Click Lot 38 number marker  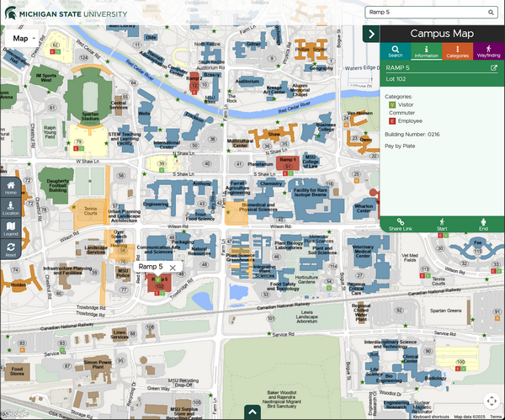coord(212,139)
